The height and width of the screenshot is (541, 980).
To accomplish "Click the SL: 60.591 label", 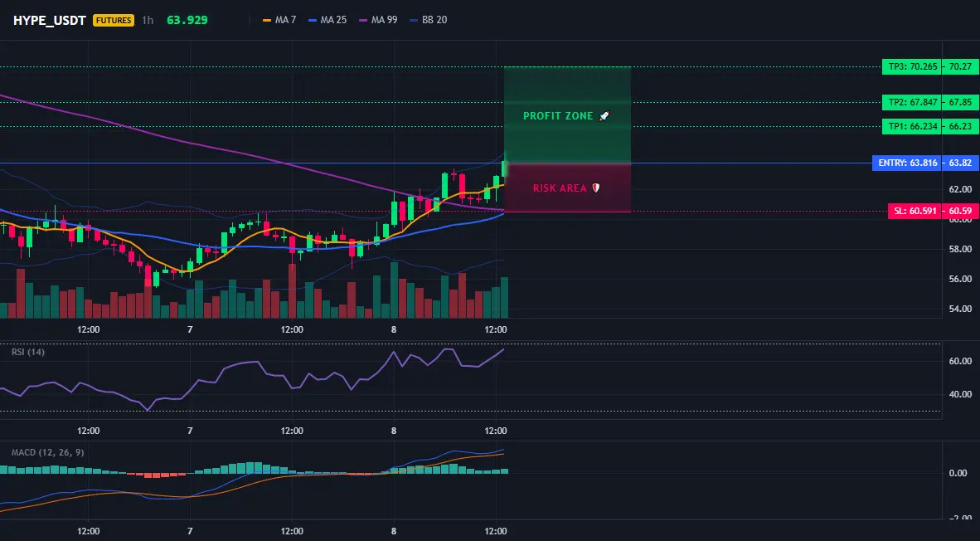I will click(915, 211).
